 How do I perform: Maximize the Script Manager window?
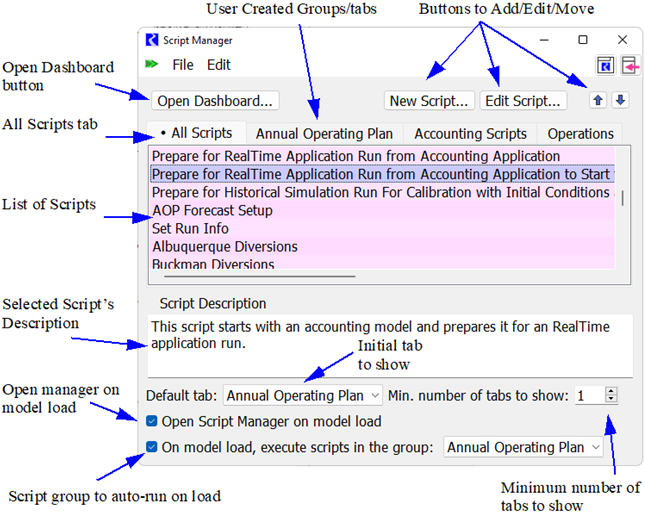coord(583,40)
